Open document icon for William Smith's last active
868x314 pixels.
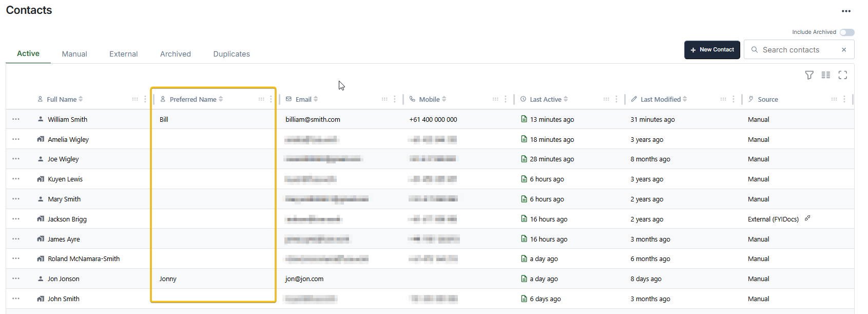(524, 119)
